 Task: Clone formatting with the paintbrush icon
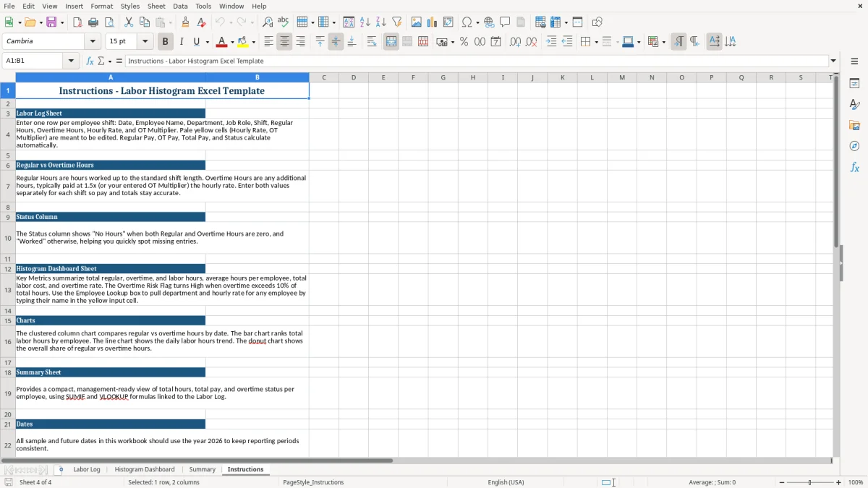[x=185, y=22]
